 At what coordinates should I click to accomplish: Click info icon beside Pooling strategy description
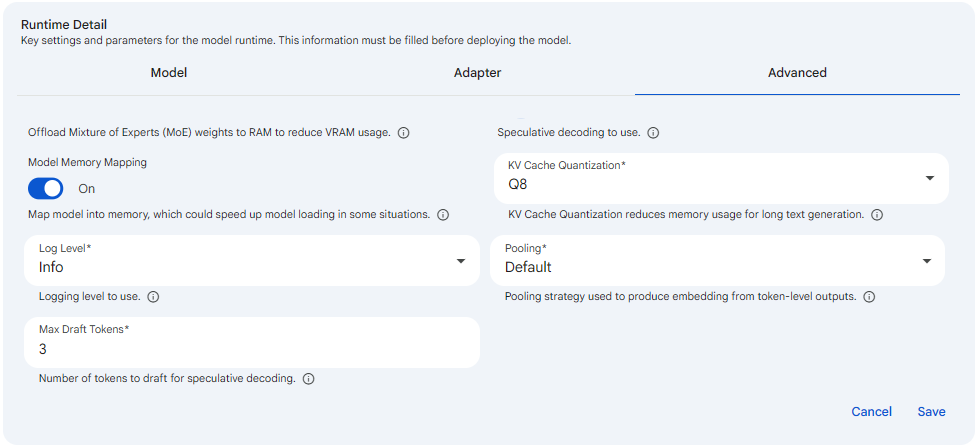(x=868, y=296)
